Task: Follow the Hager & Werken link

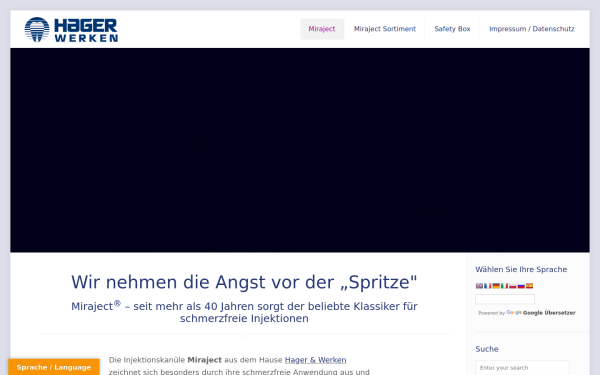Action: tap(315, 360)
